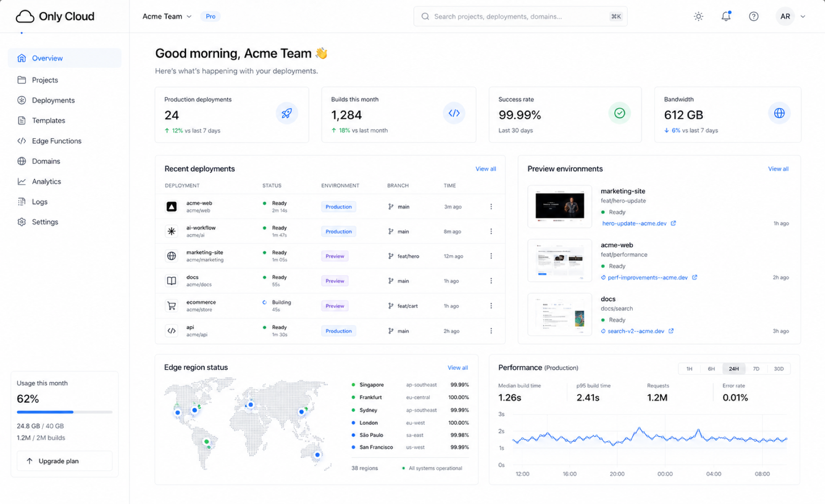Select 30D performance time range
825x504 pixels.
pos(779,369)
